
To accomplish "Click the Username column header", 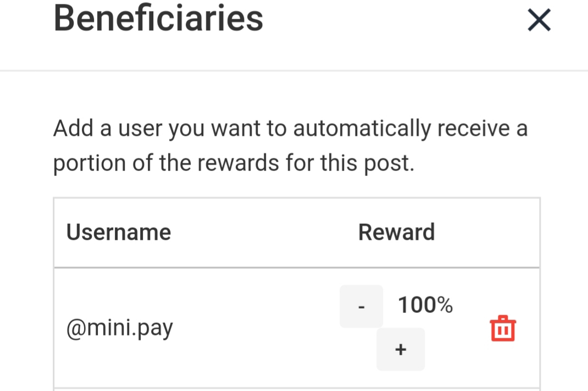I will [x=119, y=232].
